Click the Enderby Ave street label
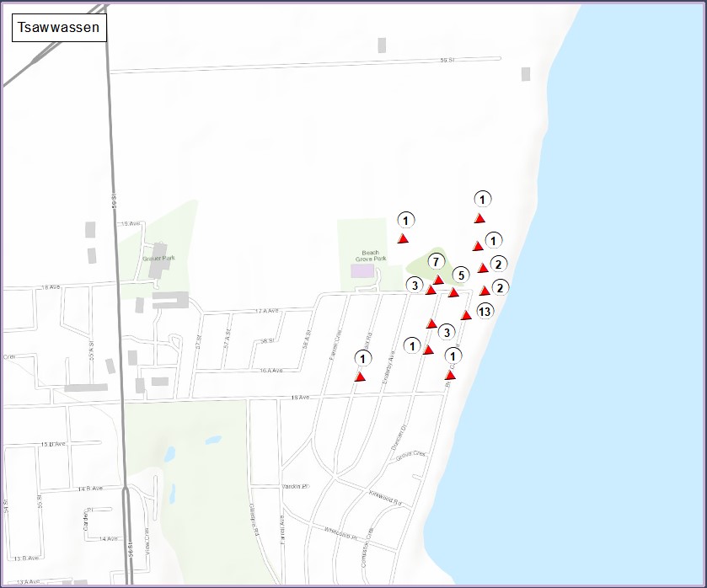The height and width of the screenshot is (588, 707). (389, 366)
